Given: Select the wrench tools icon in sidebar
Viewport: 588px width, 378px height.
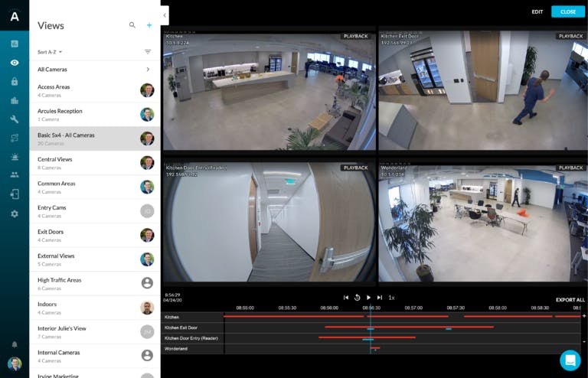Looking at the screenshot, I should tap(15, 119).
